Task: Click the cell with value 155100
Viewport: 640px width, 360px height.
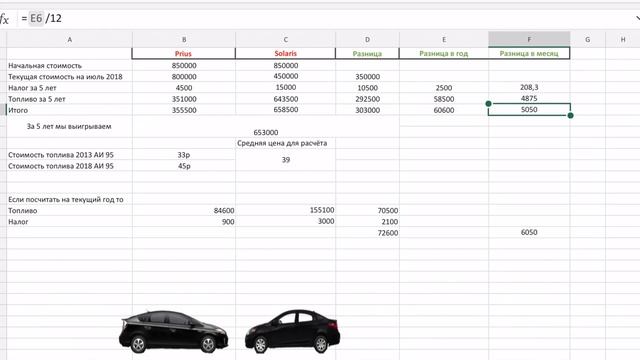Action: [x=285, y=210]
